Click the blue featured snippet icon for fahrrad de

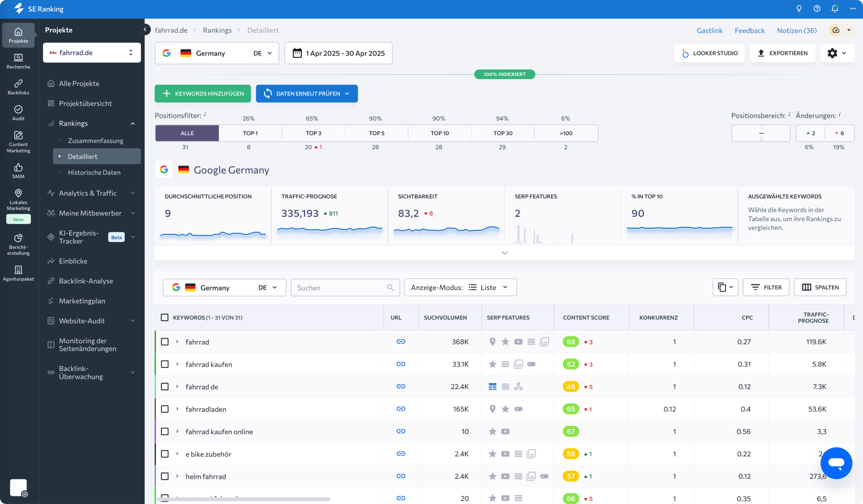click(x=493, y=387)
